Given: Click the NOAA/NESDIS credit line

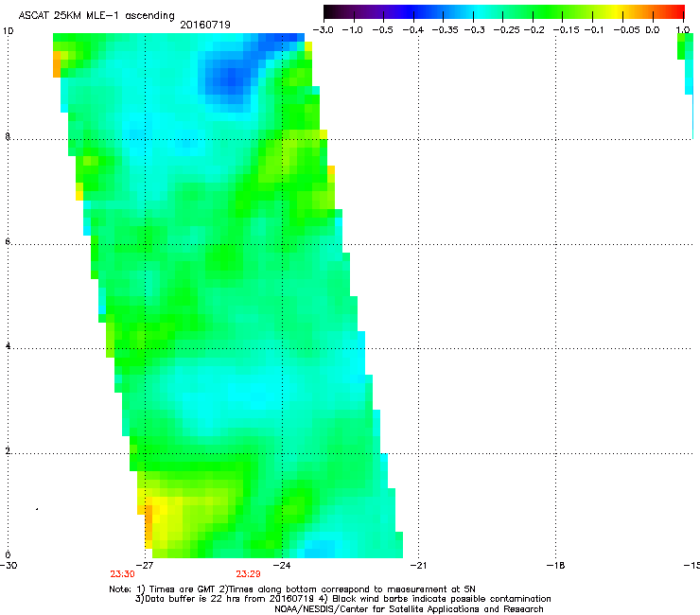Looking at the screenshot, I should pyautogui.click(x=409, y=609).
